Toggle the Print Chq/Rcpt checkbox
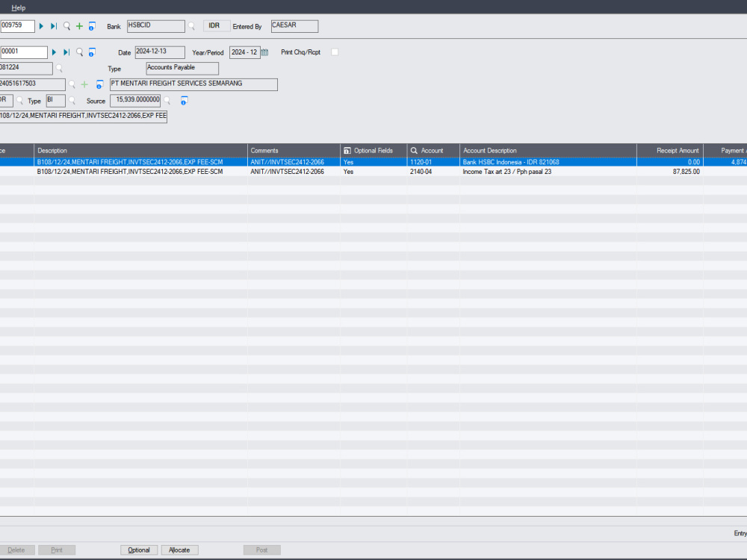This screenshot has width=747, height=560. (x=335, y=52)
